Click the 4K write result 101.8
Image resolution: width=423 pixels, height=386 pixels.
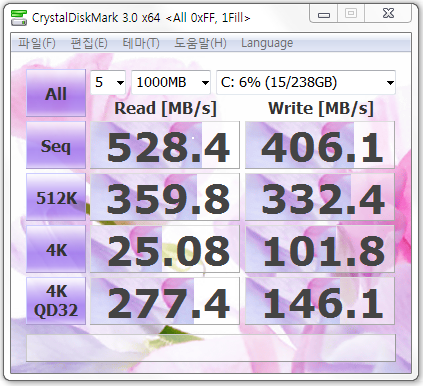(x=320, y=249)
